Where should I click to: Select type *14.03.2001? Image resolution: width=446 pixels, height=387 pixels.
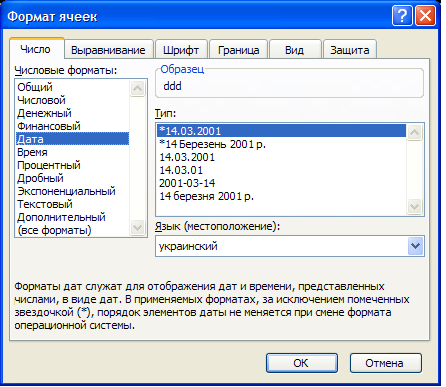[x=282, y=131]
